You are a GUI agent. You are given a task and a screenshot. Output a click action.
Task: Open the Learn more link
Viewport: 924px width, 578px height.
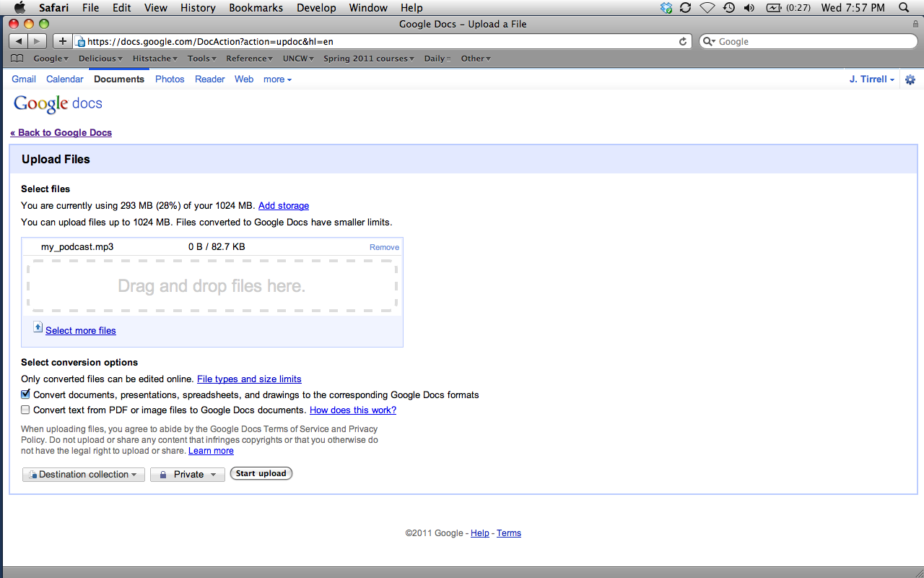coord(211,451)
